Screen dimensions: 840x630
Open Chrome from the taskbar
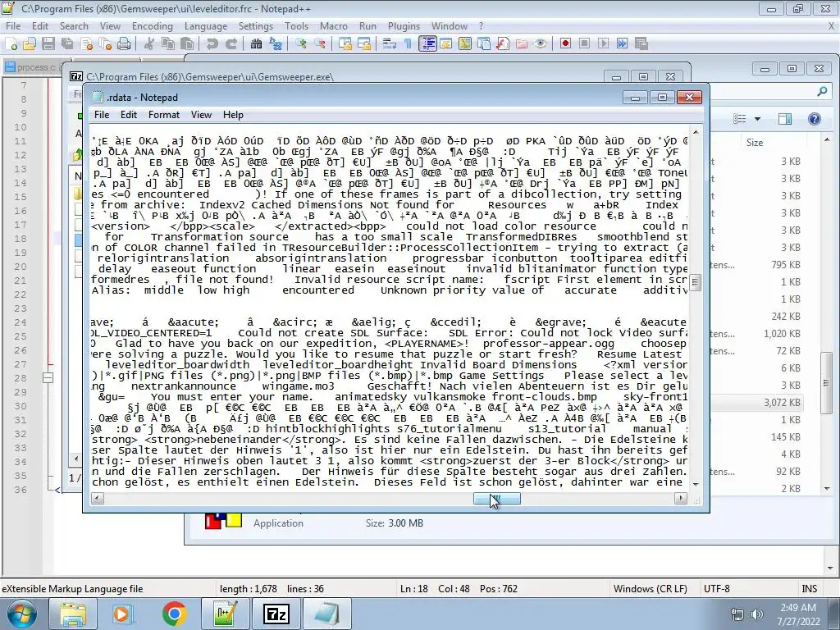[174, 614]
